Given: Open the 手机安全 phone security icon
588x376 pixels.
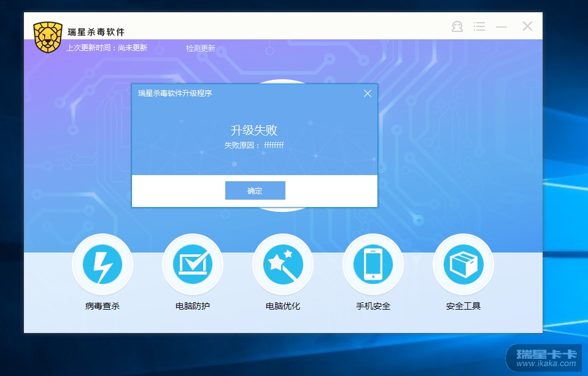Looking at the screenshot, I should 373,264.
